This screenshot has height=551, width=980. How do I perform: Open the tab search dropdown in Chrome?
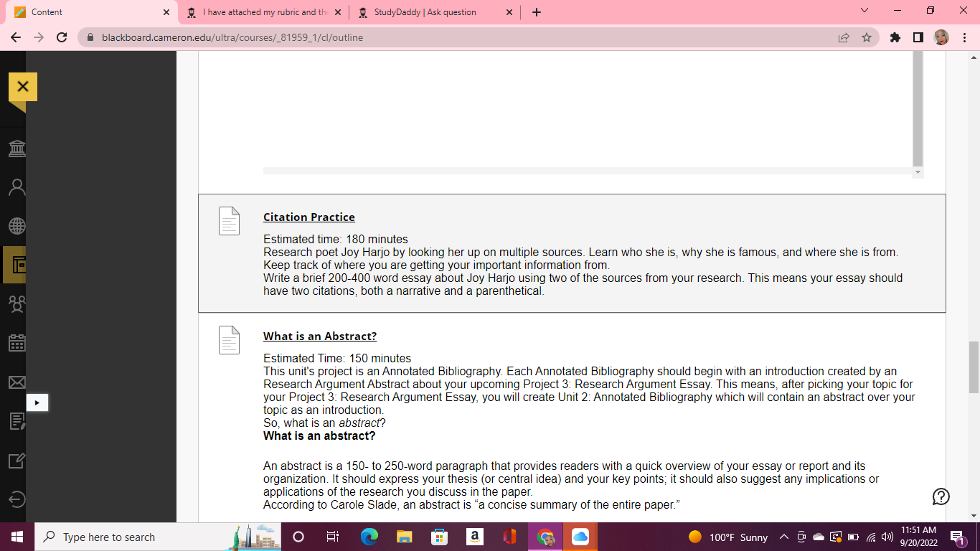click(864, 11)
